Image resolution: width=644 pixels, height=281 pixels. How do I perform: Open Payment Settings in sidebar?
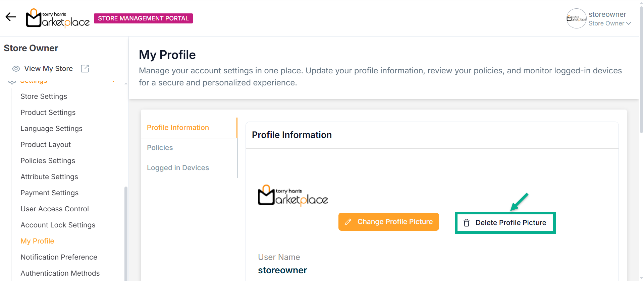pyautogui.click(x=49, y=193)
